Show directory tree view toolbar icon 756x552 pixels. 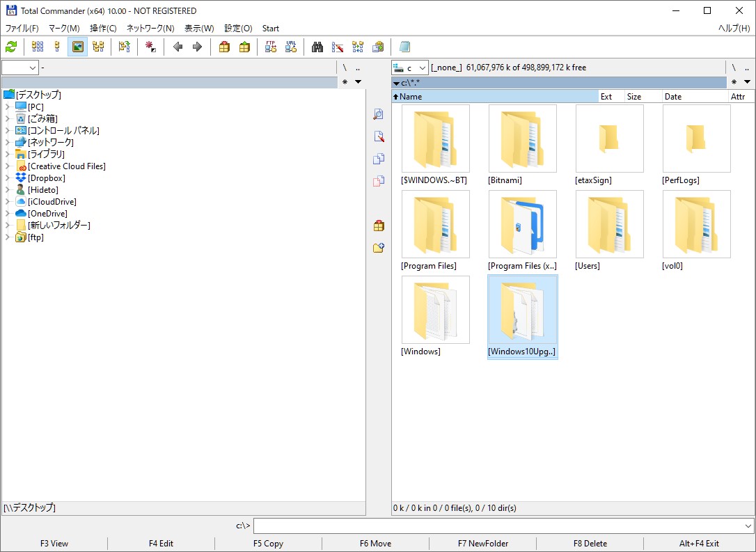coord(98,47)
